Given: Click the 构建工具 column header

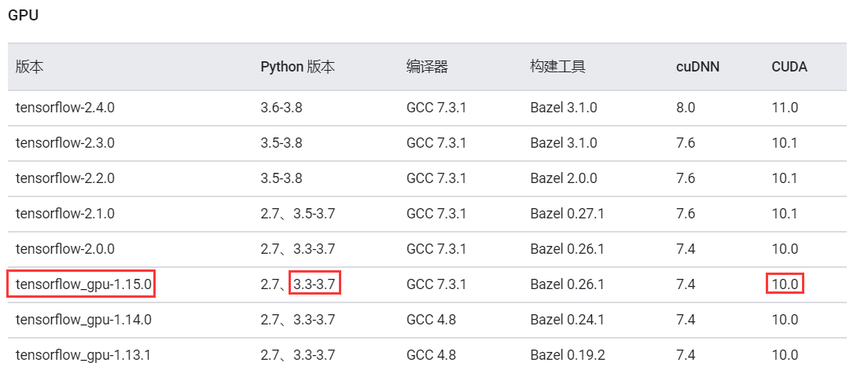Looking at the screenshot, I should (x=557, y=67).
